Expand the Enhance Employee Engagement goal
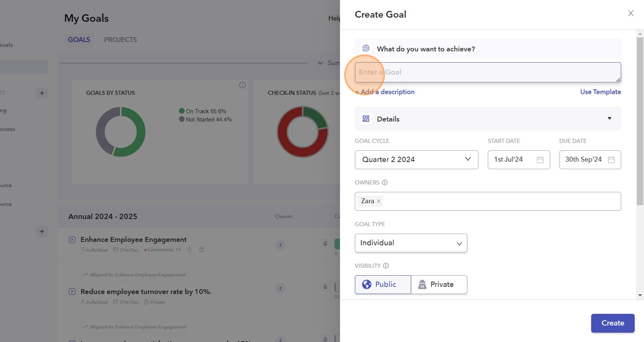644x342 pixels. (72, 240)
